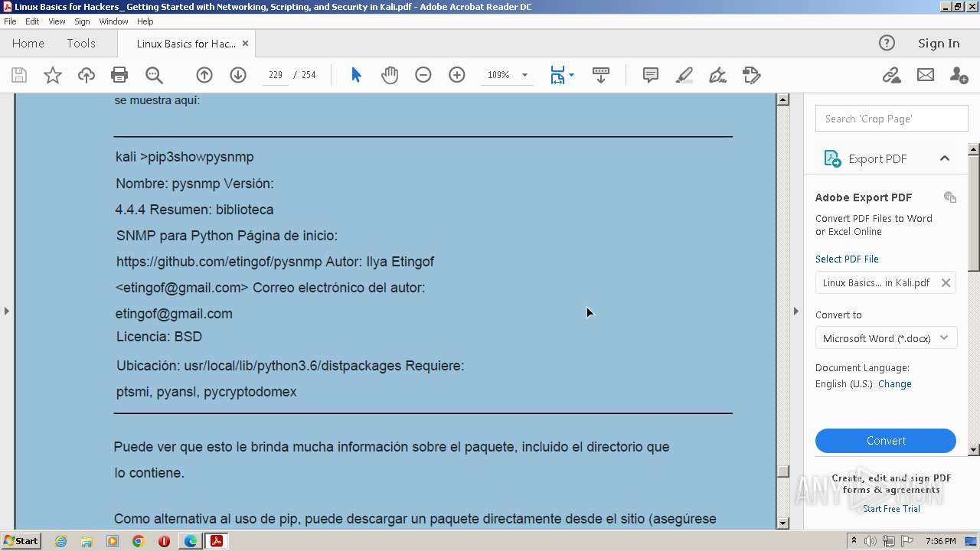The height and width of the screenshot is (551, 980).
Task: Go to next page arrow
Action: [x=238, y=75]
